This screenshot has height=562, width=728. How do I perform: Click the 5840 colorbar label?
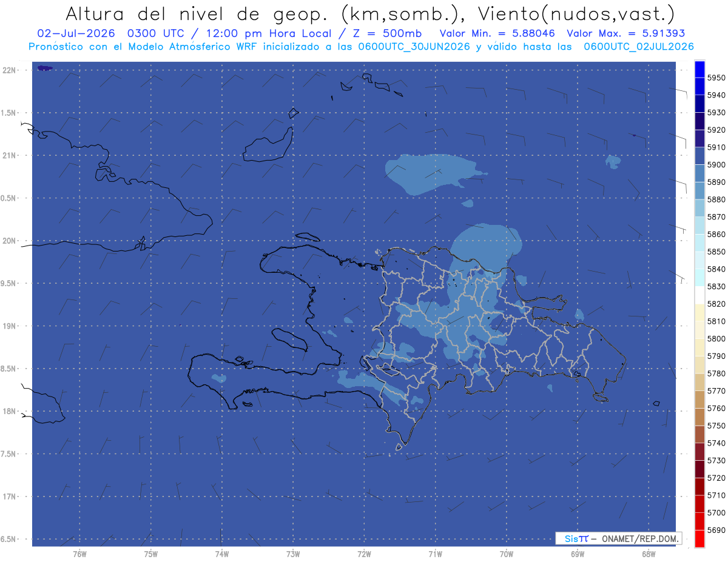716,269
